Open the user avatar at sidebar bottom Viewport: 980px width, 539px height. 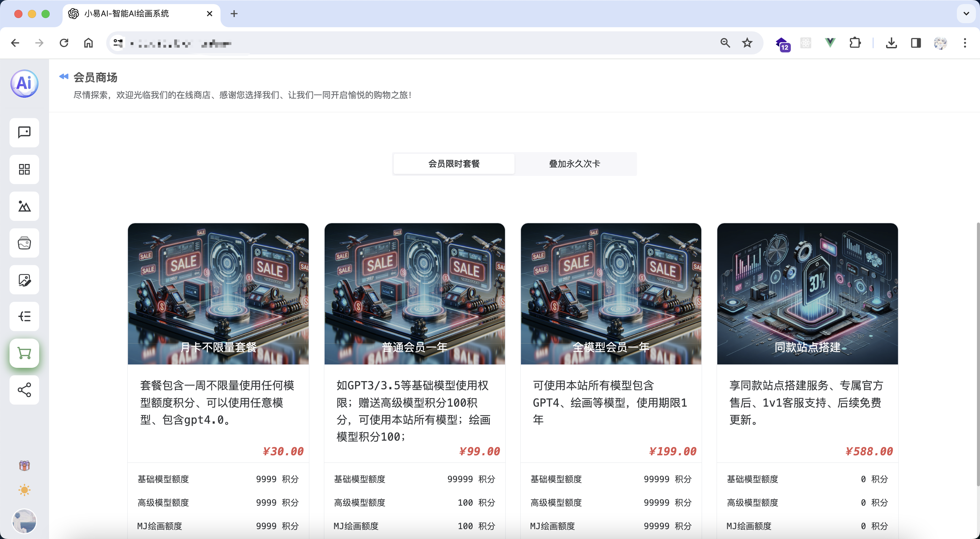(24, 521)
